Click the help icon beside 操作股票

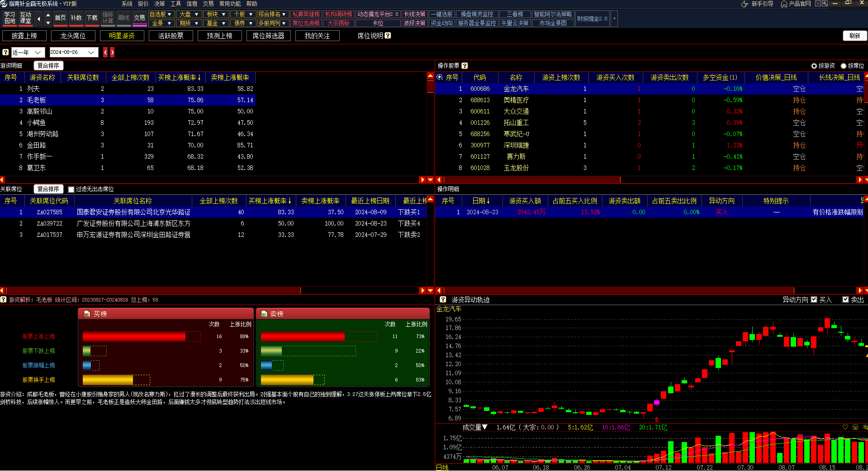[465, 66]
